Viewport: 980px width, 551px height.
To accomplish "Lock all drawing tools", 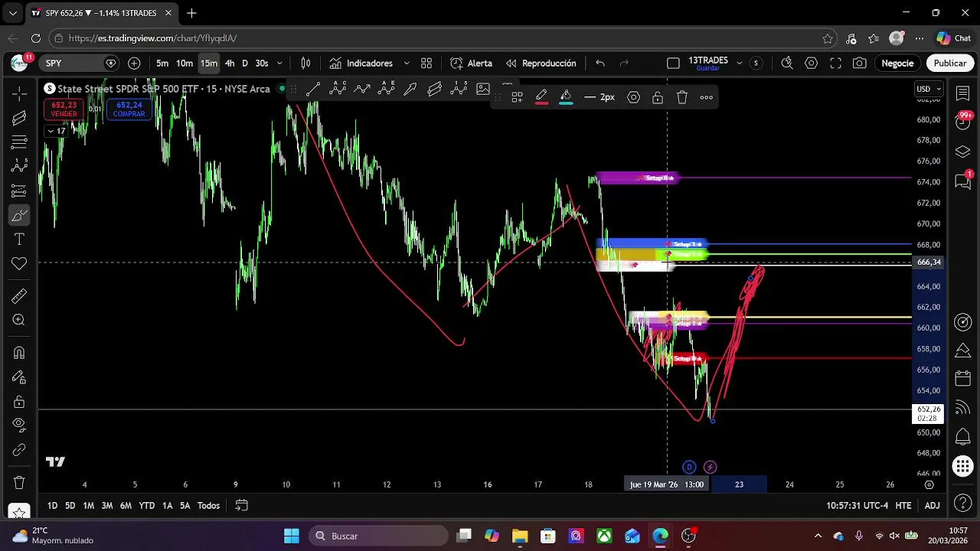I will click(x=19, y=402).
